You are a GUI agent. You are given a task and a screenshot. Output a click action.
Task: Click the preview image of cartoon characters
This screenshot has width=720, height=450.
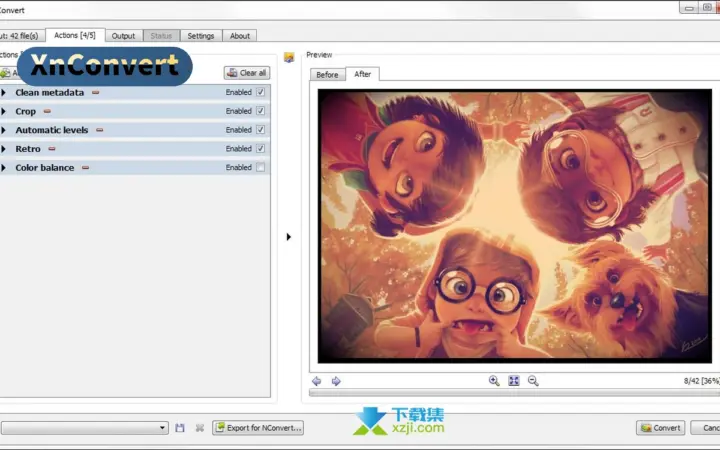coord(515,226)
